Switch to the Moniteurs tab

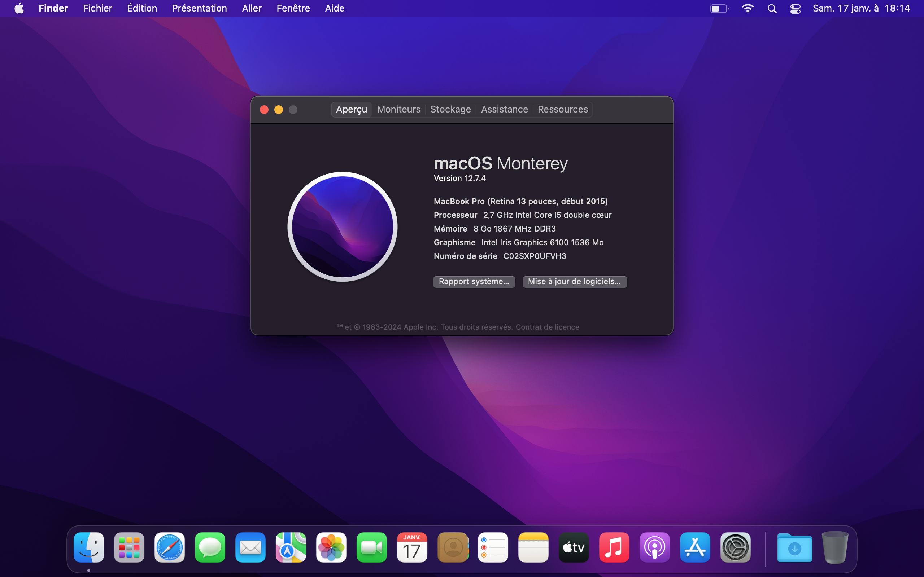point(398,110)
